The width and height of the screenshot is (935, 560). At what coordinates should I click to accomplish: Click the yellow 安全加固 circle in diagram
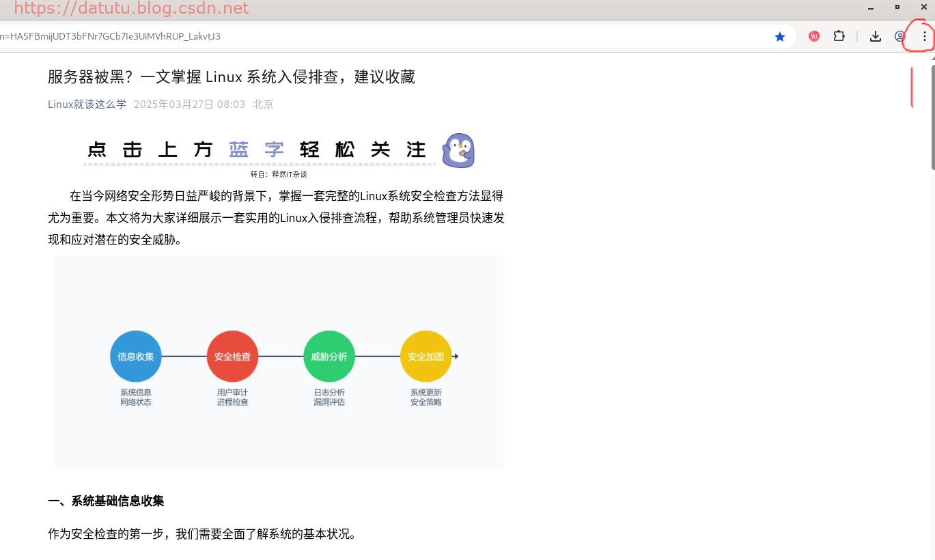[426, 356]
